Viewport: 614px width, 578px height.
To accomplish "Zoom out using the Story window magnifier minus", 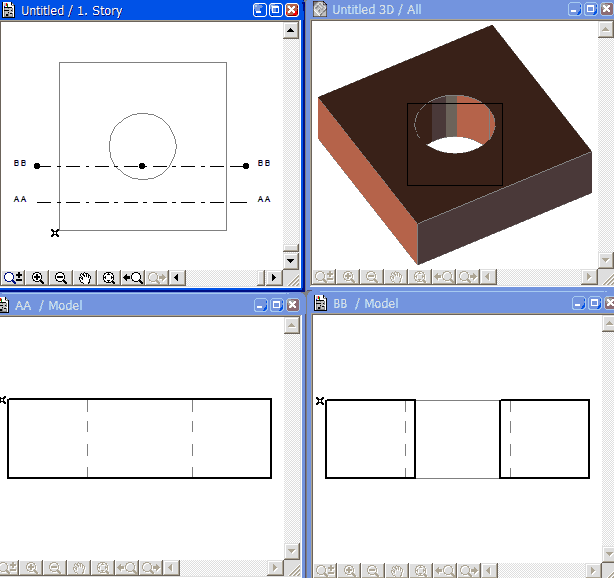I will pos(61,278).
